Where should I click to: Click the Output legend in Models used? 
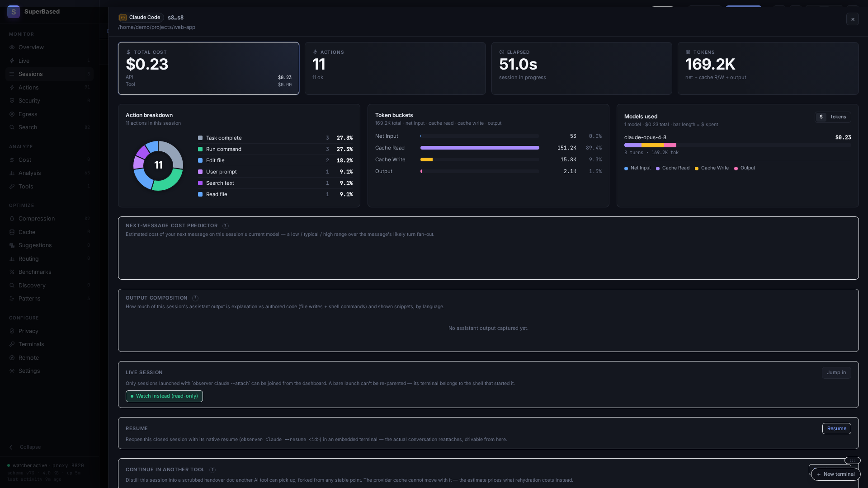tap(745, 168)
